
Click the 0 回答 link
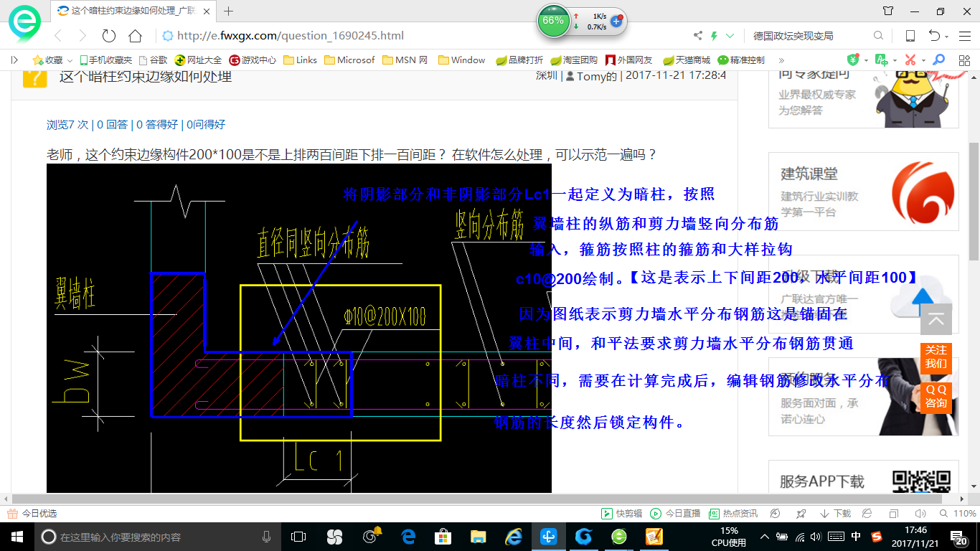(113, 124)
